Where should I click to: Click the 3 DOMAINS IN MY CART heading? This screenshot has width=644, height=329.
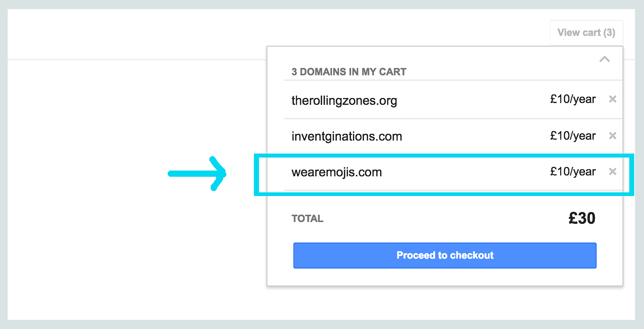tap(348, 72)
